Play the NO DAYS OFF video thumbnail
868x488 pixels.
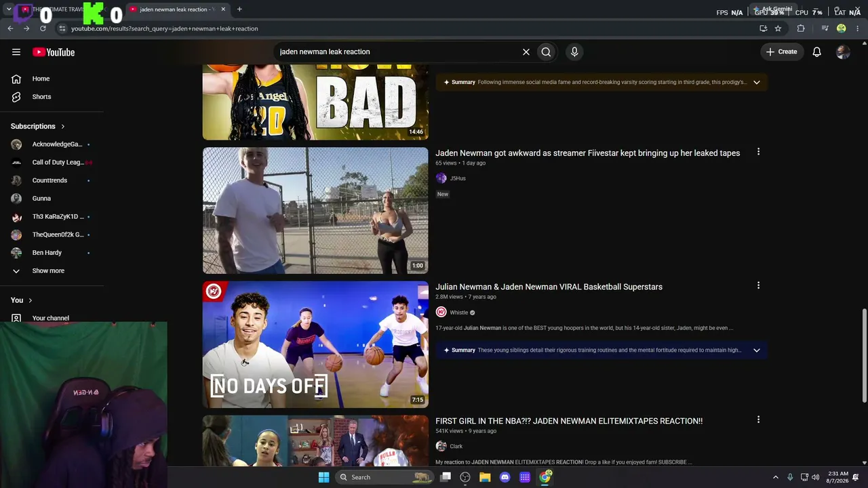315,344
